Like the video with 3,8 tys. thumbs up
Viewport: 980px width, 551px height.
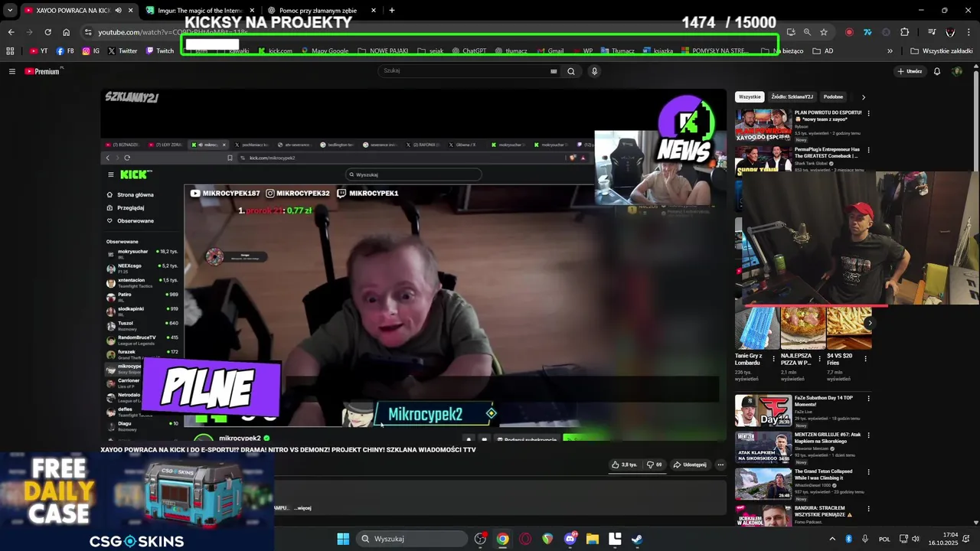pos(624,465)
